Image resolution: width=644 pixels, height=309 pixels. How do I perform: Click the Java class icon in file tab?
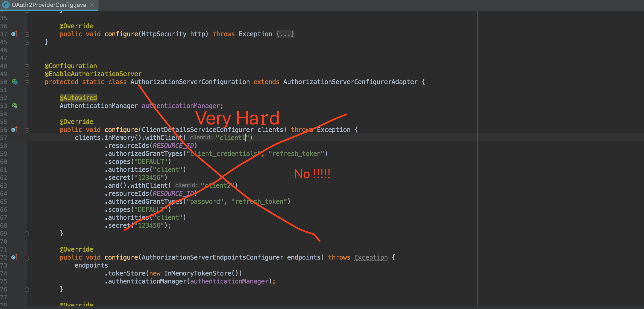pyautogui.click(x=6, y=5)
